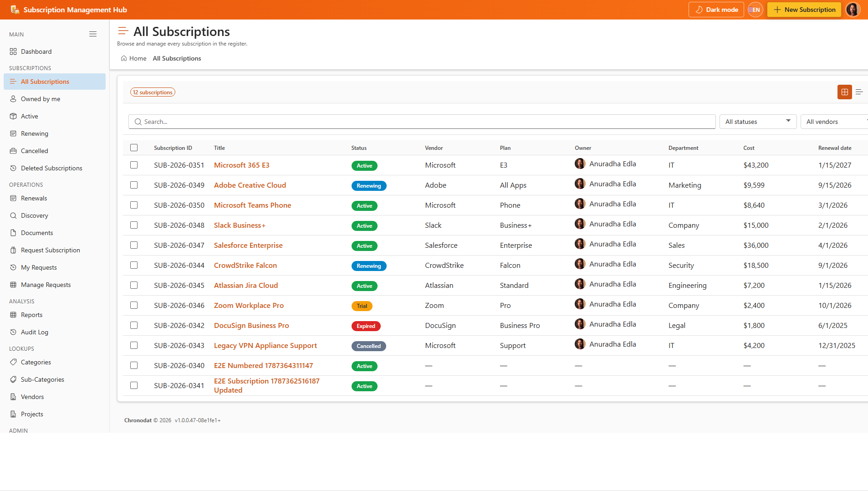The image size is (868, 491).
Task: Open the All vendors dropdown
Action: click(834, 122)
